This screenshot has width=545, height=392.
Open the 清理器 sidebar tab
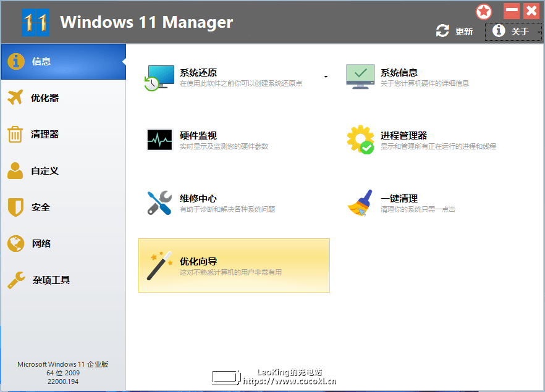pos(64,135)
